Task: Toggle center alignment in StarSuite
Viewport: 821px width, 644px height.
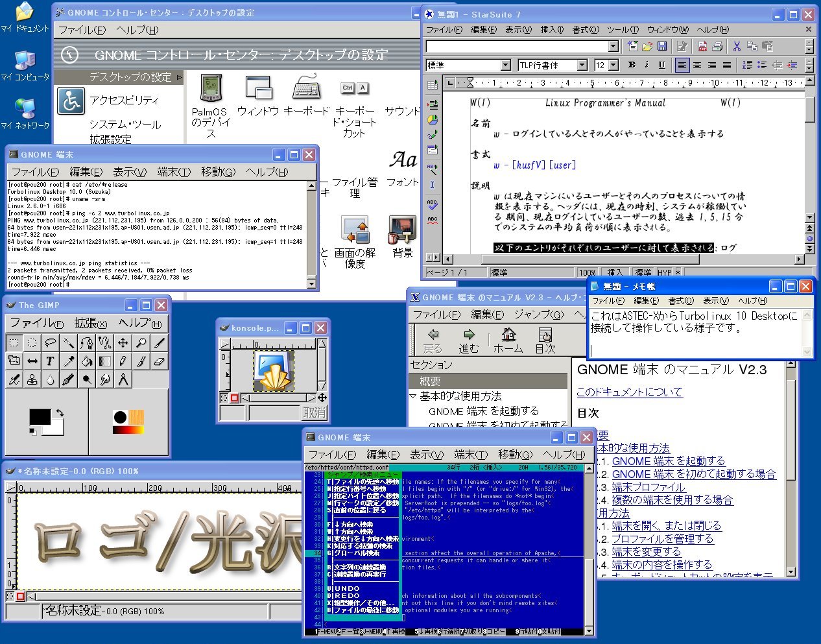Action: tap(697, 65)
